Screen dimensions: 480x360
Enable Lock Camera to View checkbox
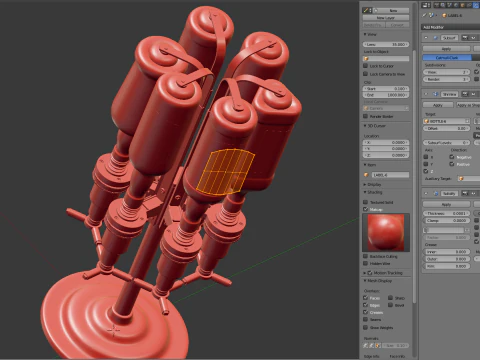(x=365, y=74)
